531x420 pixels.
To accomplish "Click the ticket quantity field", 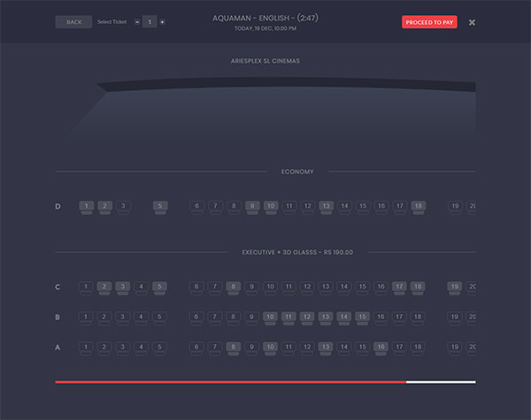I will (x=150, y=22).
